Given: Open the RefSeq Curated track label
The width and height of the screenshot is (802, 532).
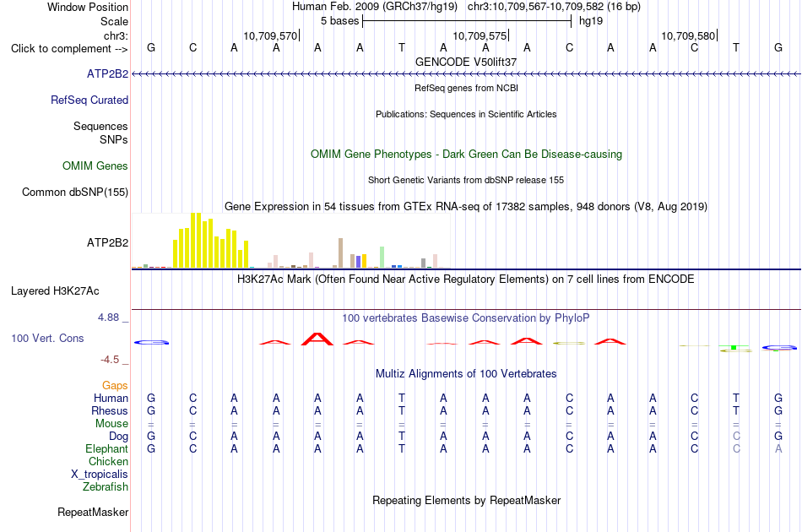Looking at the screenshot, I should click(x=89, y=100).
